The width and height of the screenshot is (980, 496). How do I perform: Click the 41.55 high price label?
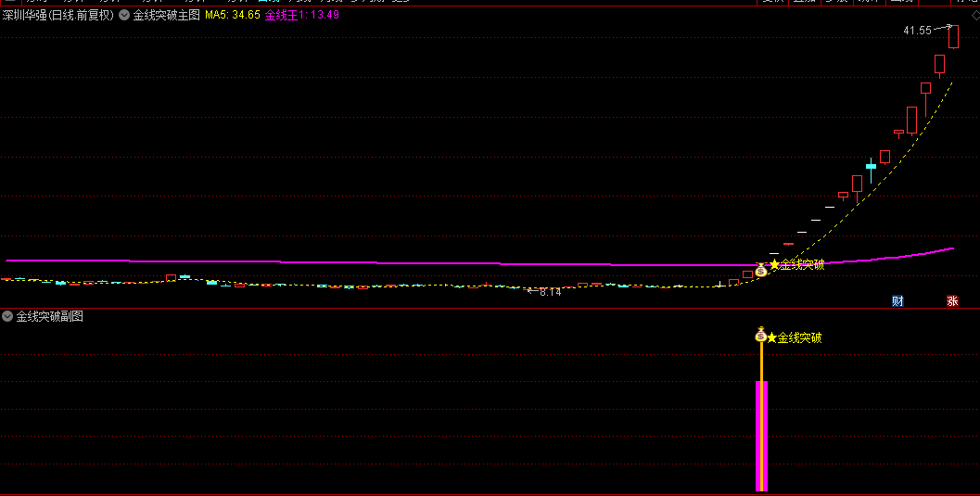(x=917, y=31)
